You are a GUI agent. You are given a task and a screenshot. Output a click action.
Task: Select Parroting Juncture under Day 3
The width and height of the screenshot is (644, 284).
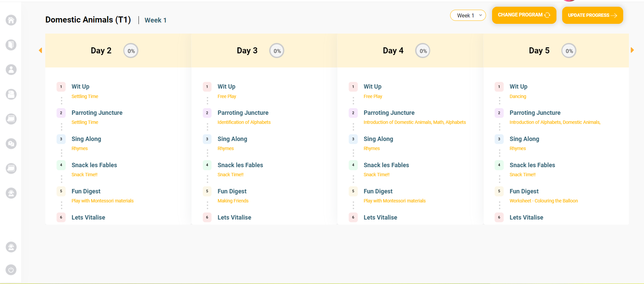(x=243, y=113)
